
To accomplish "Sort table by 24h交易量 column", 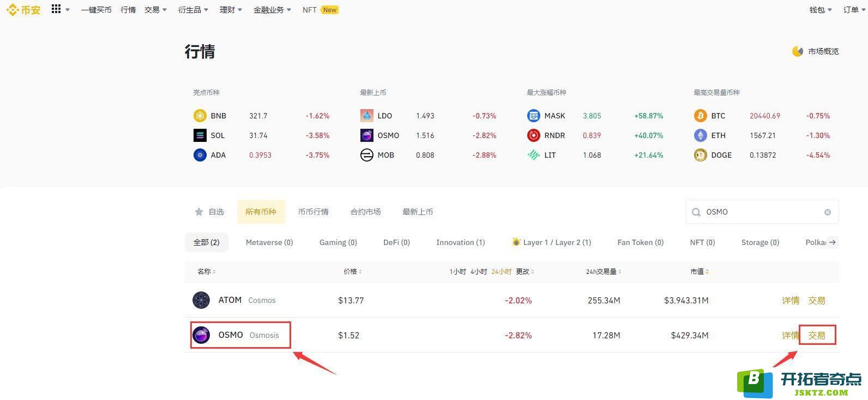I will click(x=604, y=271).
